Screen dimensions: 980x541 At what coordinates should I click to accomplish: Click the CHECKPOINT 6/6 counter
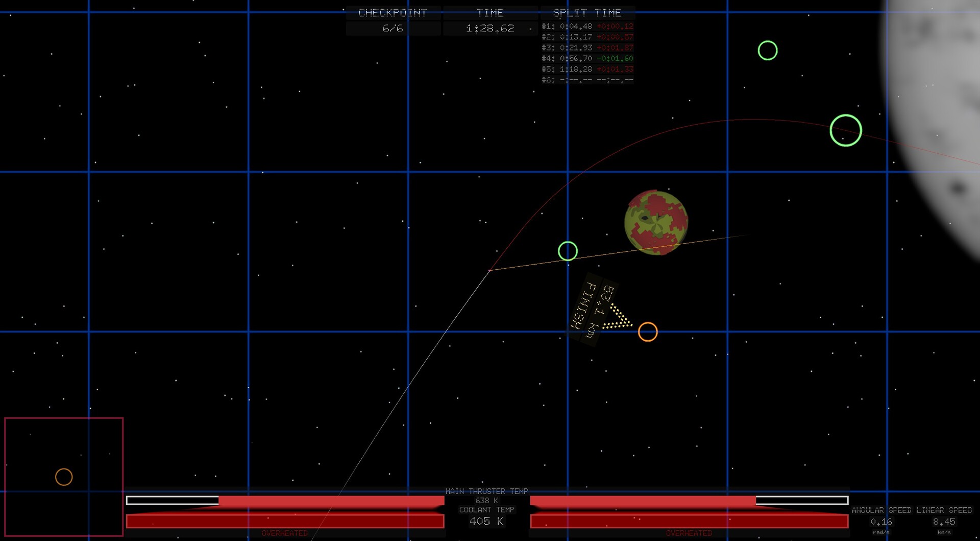coord(393,21)
